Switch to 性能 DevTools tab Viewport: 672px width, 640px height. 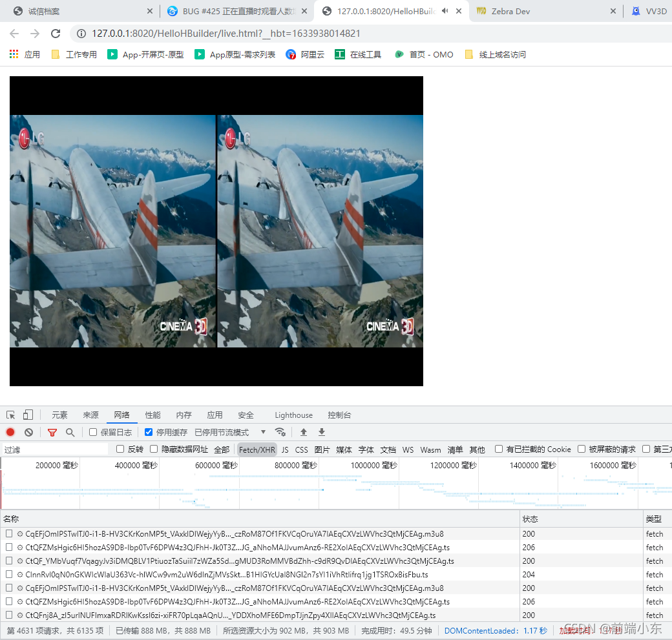point(152,415)
